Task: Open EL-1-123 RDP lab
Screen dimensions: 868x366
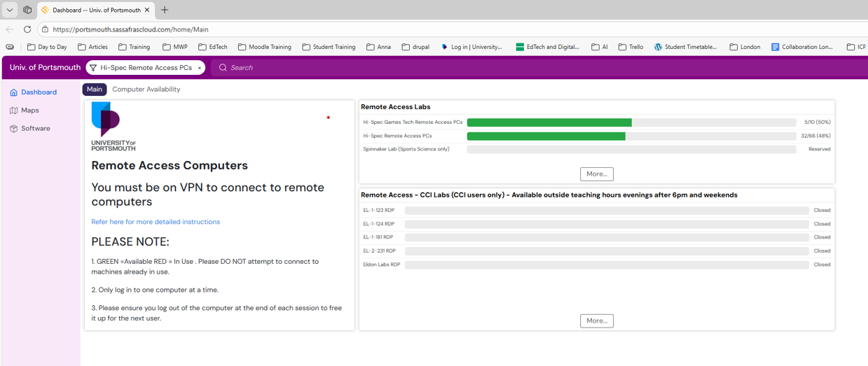Action: (x=378, y=211)
